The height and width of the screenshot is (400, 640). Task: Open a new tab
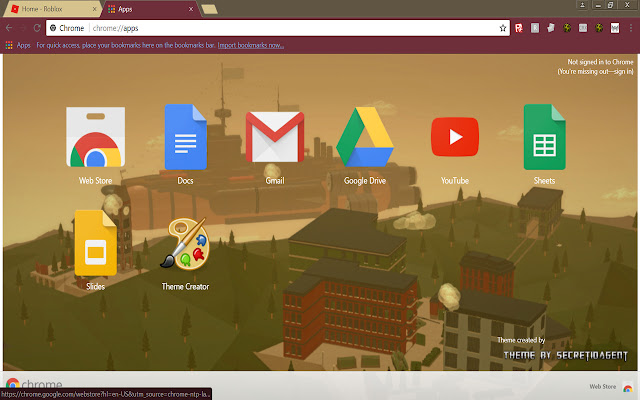tap(209, 9)
